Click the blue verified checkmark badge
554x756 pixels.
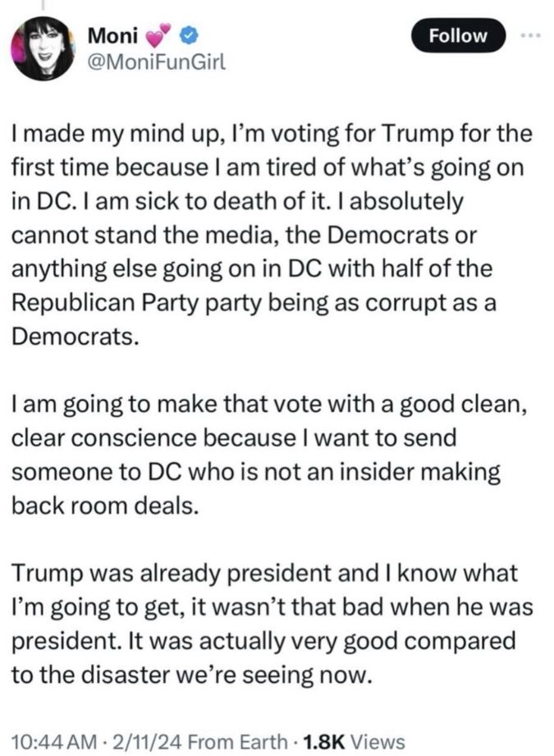coord(190,35)
